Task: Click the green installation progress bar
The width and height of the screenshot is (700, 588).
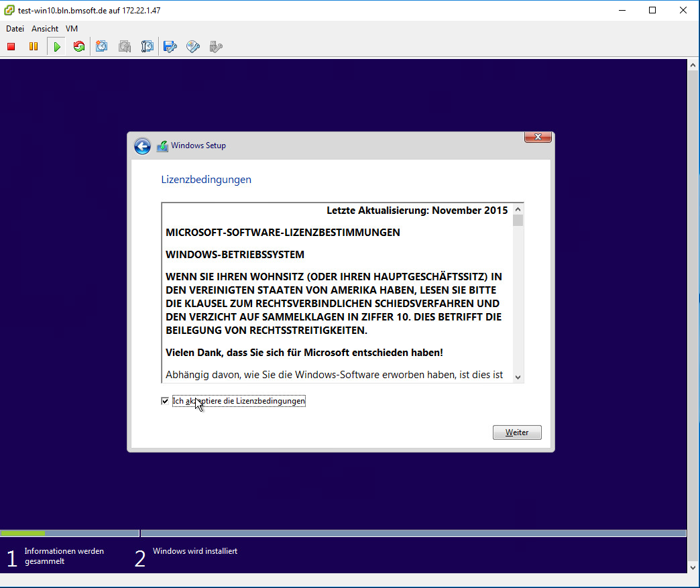Action: tap(23, 533)
